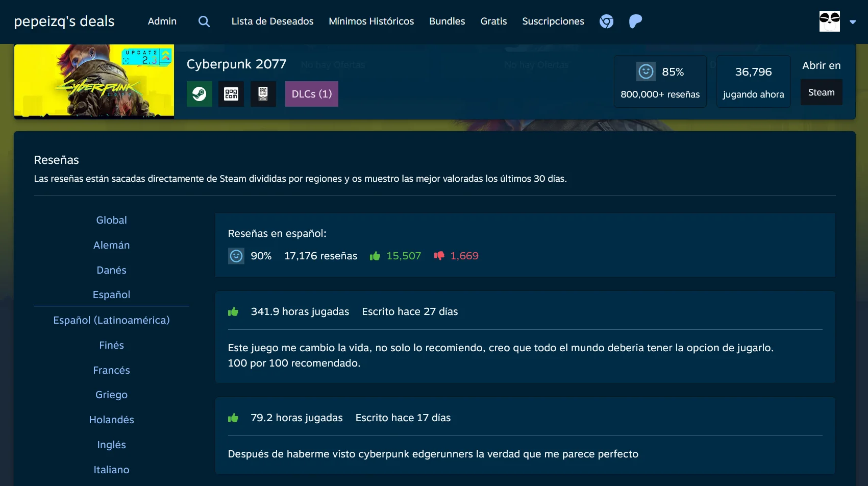Open Suscripciones page
The width and height of the screenshot is (868, 486).
pos(553,21)
